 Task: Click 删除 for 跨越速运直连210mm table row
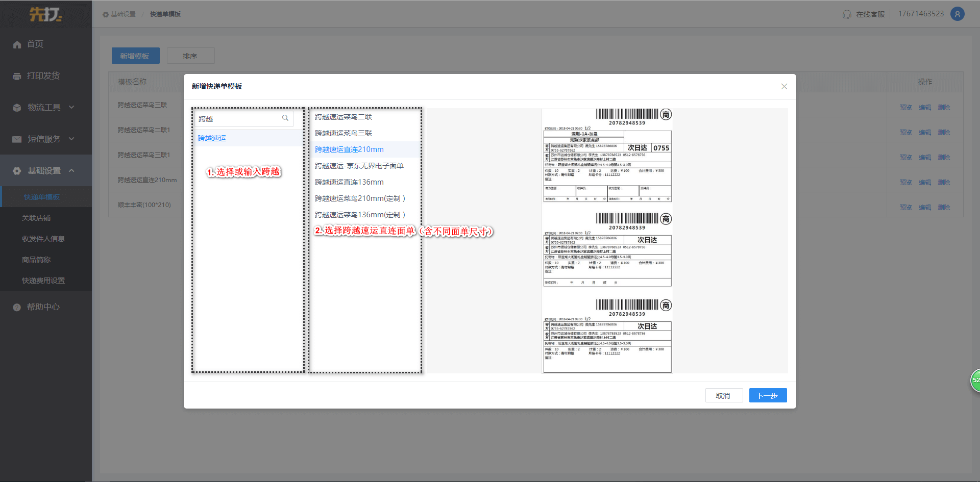point(944,183)
